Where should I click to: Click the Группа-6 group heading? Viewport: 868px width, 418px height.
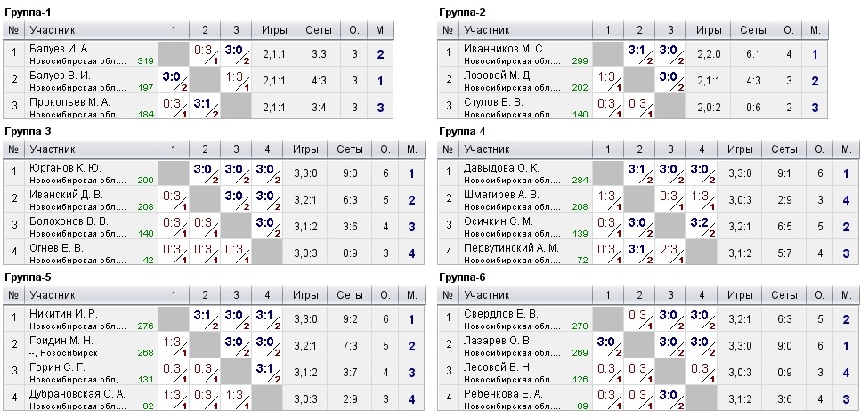463,277
